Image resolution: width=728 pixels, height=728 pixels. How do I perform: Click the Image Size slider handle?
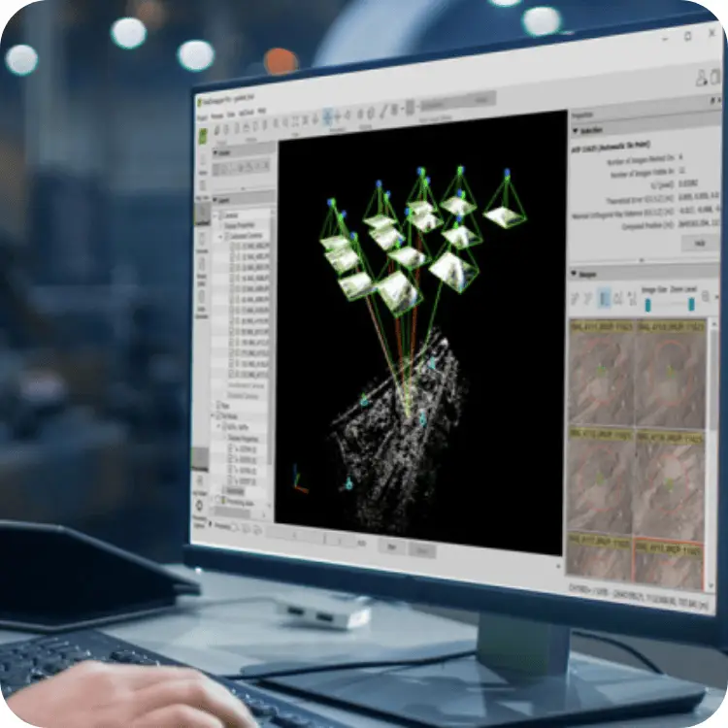pos(648,305)
